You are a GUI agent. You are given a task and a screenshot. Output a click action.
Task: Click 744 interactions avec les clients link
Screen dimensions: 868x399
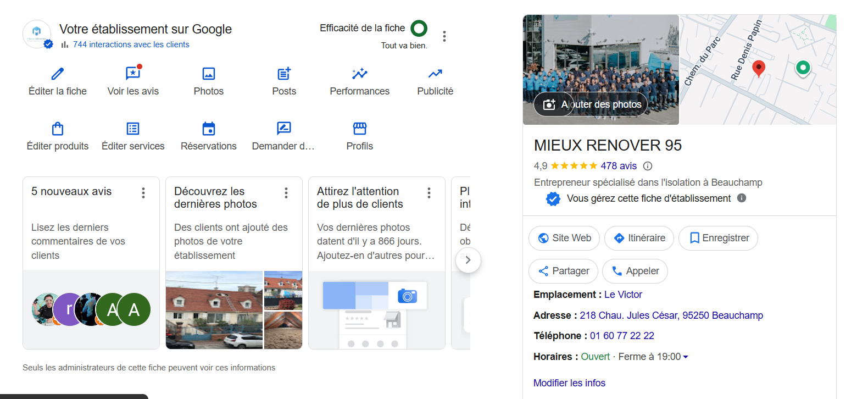[131, 45]
